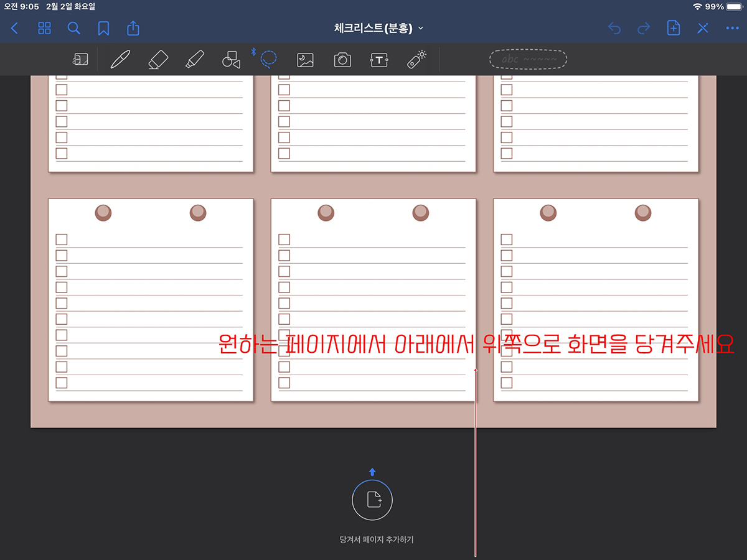This screenshot has width=747, height=560.
Task: Check the last checkbox on the right pinned note
Action: [x=507, y=383]
